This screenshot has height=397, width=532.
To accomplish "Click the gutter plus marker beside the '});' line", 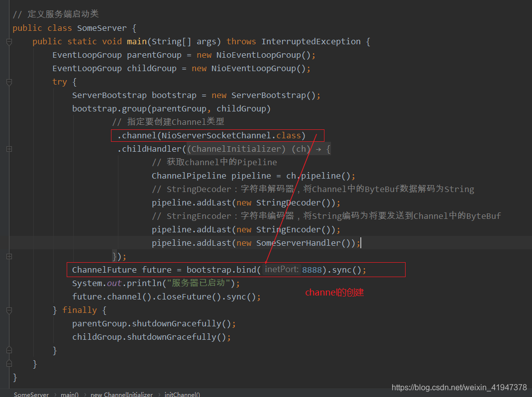I will pos(9,257).
